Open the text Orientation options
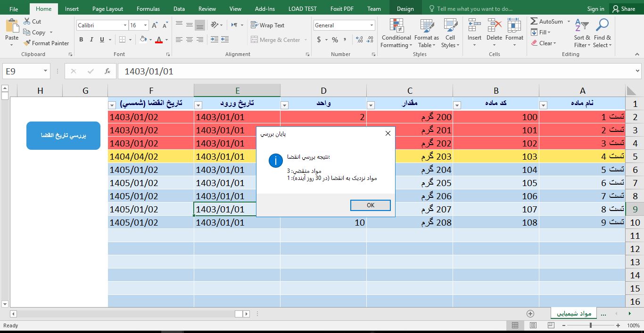This screenshot has width=644, height=333. pos(216,25)
